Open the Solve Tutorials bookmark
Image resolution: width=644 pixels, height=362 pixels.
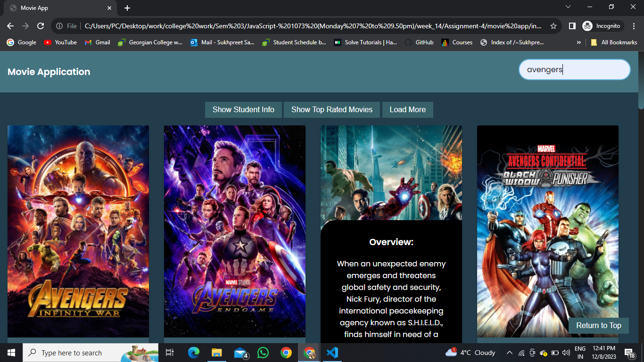tap(366, 42)
